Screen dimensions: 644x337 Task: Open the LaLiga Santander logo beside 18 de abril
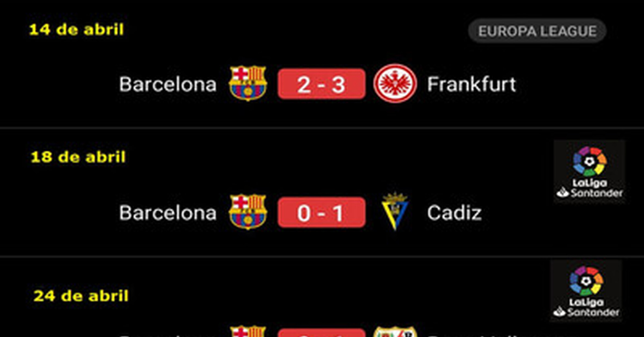tap(589, 172)
